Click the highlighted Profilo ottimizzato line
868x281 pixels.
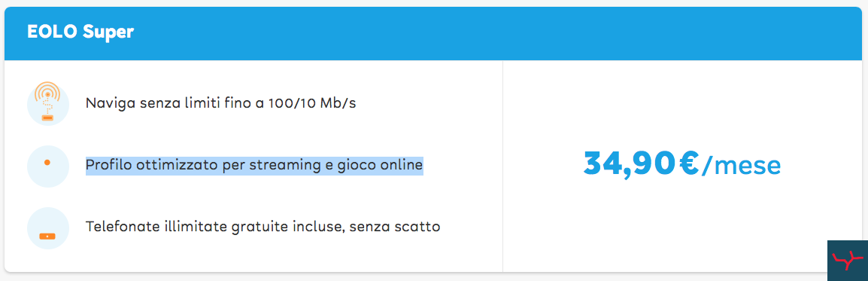tap(255, 166)
